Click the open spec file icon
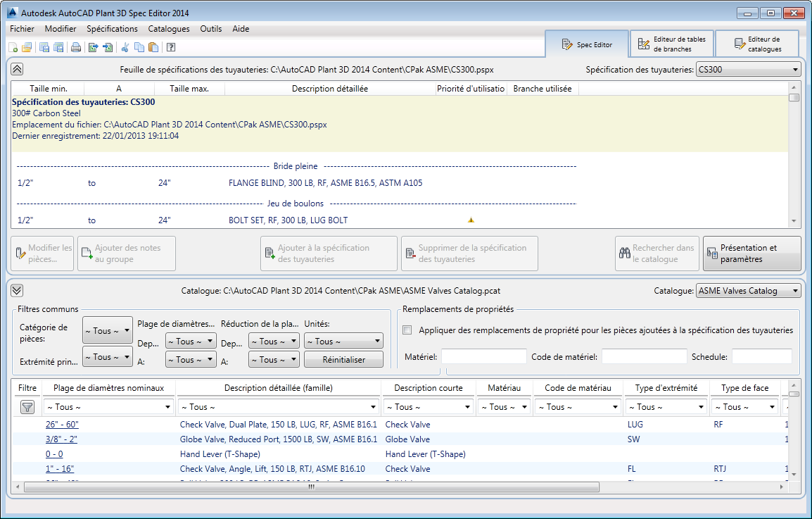This screenshot has width=812, height=519. tap(27, 48)
